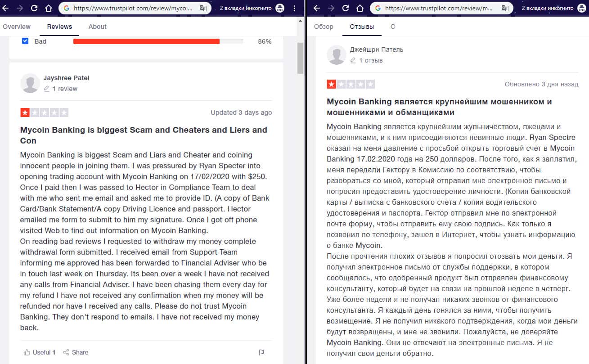Open the three-dot browser menu
589x364 pixels.
click(295, 8)
